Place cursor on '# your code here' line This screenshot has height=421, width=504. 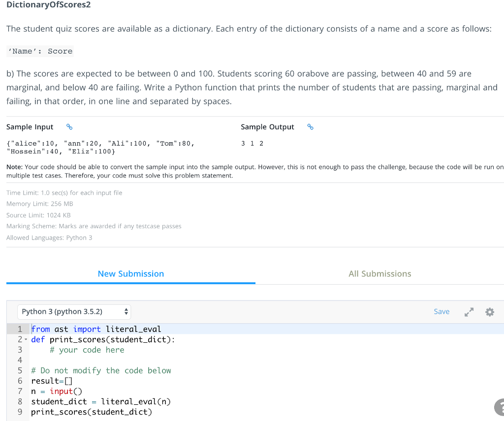(87, 350)
